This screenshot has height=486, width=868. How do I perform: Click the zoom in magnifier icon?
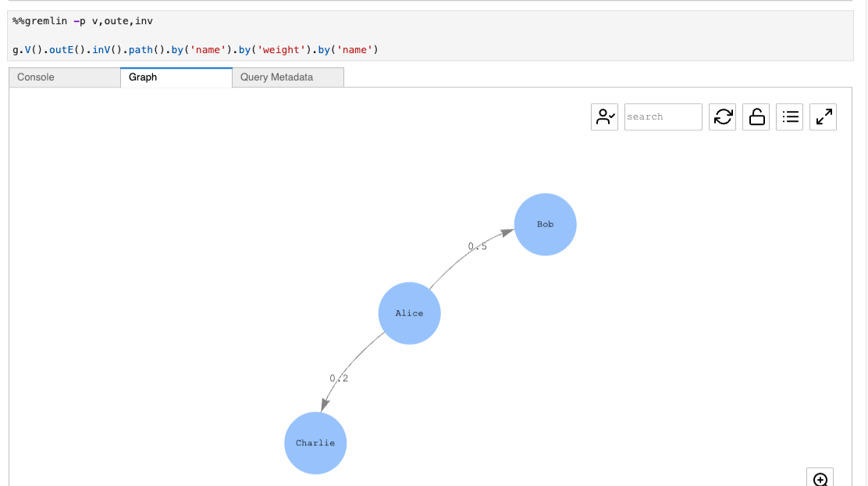tap(820, 479)
